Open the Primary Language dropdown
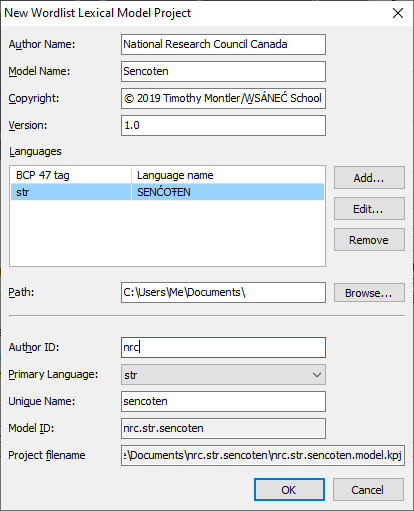Screen dimensions: 414x511 point(223,375)
